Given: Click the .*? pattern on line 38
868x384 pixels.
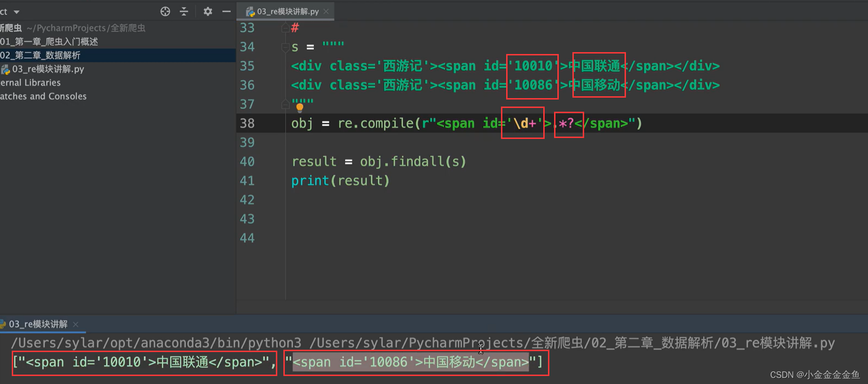Looking at the screenshot, I should click(563, 123).
